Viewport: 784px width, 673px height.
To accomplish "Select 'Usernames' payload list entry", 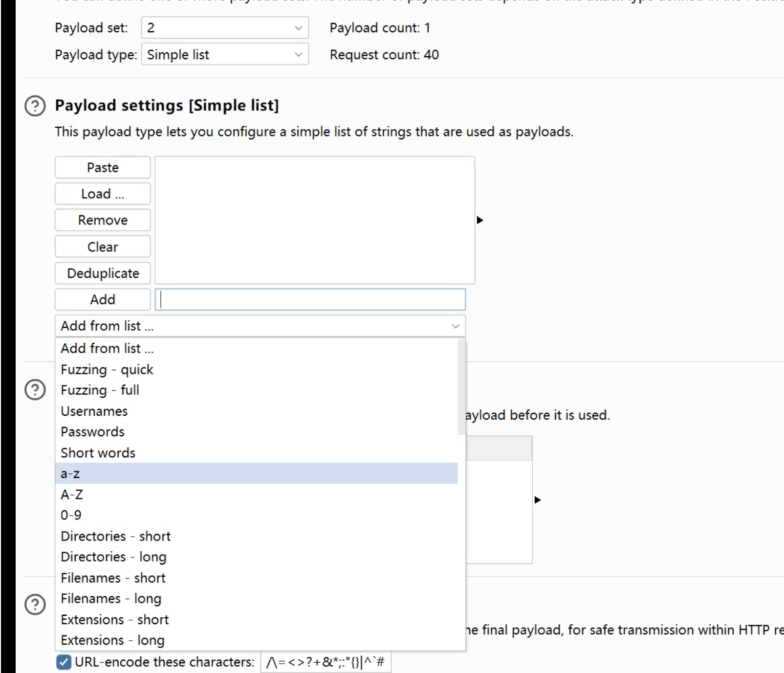I will pyautogui.click(x=94, y=411).
